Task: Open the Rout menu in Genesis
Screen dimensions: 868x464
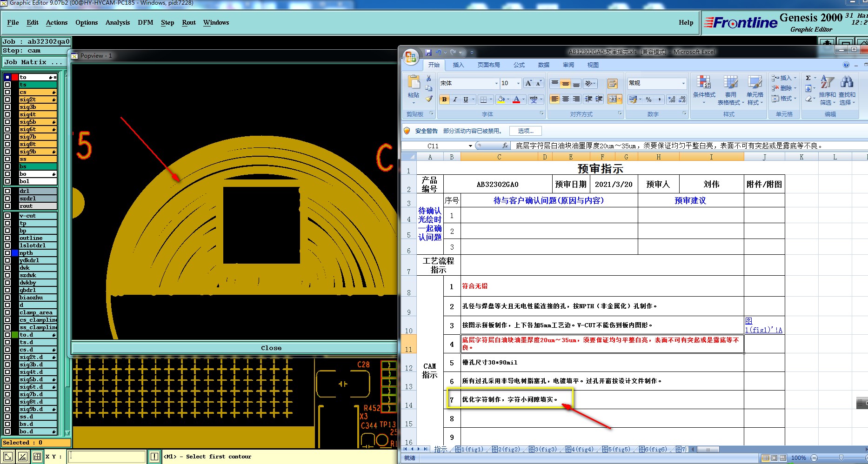Action: (189, 22)
